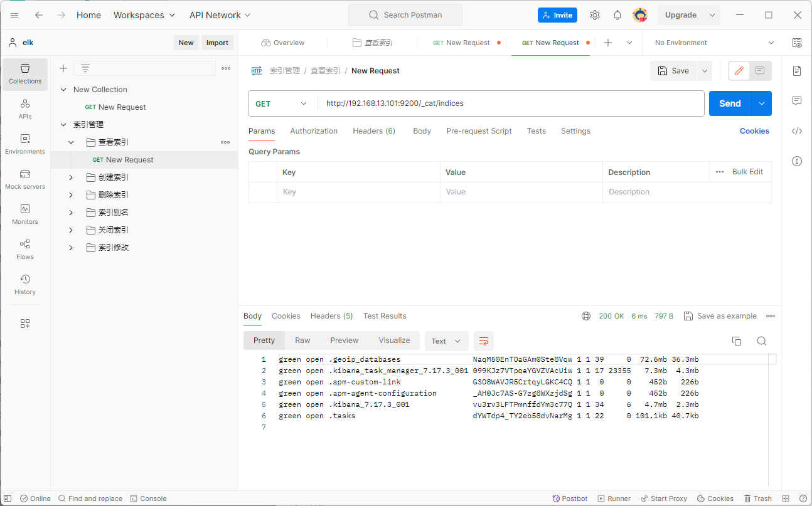Open the Flows sidebar icon
812x506 pixels.
coord(25,250)
